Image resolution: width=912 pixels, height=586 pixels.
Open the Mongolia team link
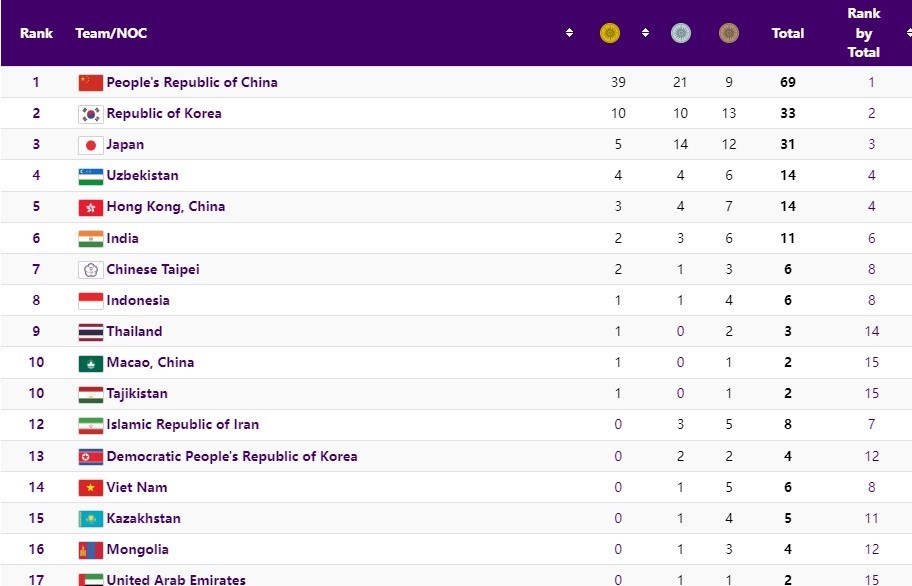[x=137, y=550]
